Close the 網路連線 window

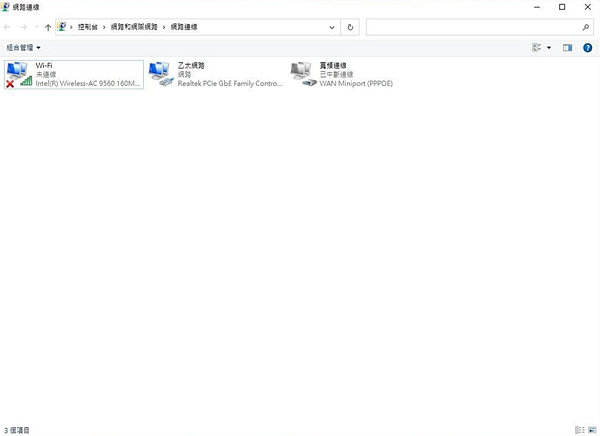click(x=587, y=7)
